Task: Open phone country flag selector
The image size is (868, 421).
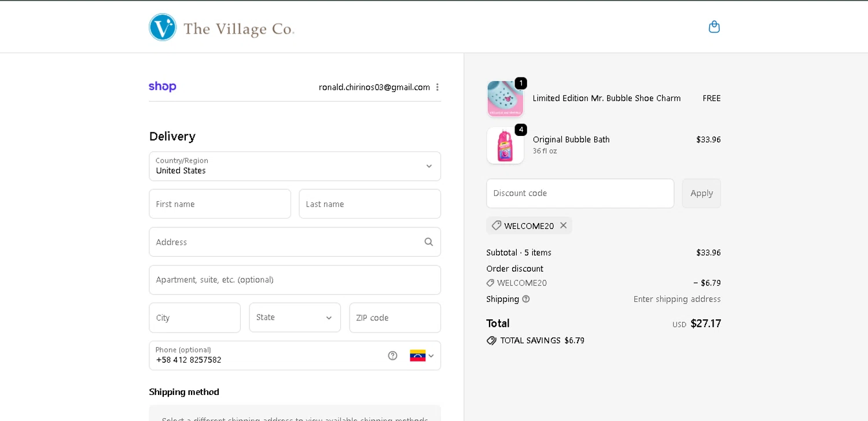Action: tap(422, 356)
